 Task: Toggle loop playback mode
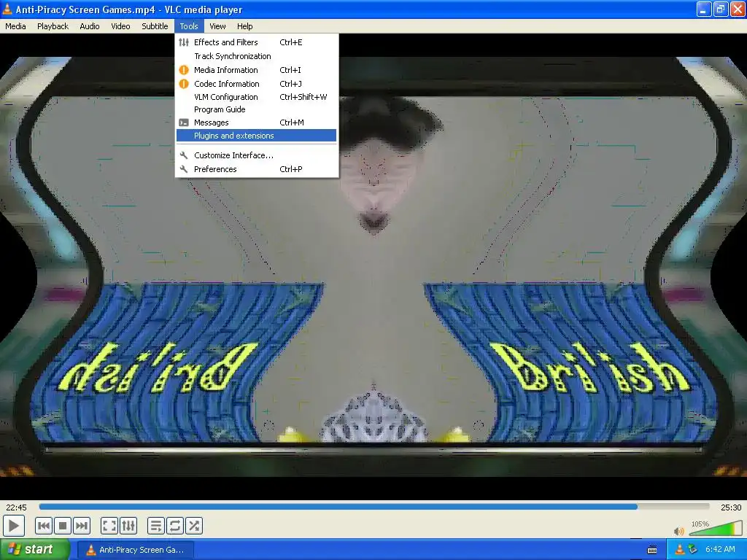[x=175, y=526]
